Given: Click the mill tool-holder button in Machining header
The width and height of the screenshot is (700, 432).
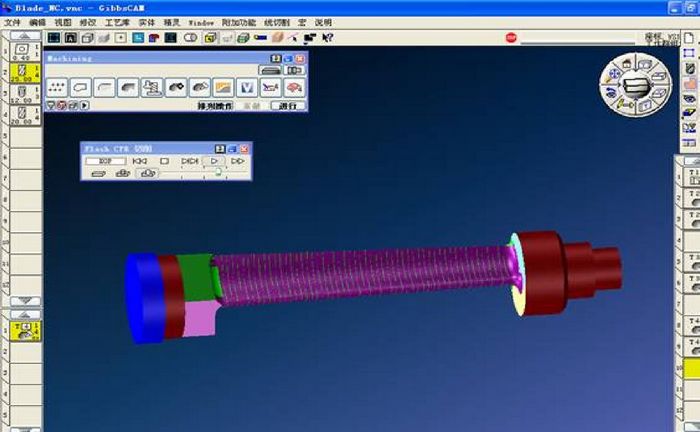Looking at the screenshot, I should (270, 70).
